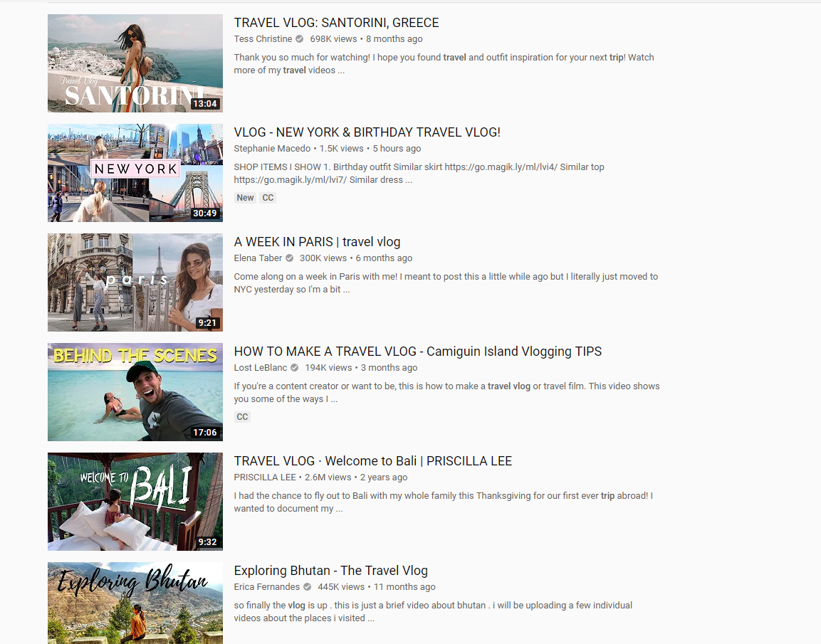Click verified badge beside Lost LeBlanc

point(295,368)
